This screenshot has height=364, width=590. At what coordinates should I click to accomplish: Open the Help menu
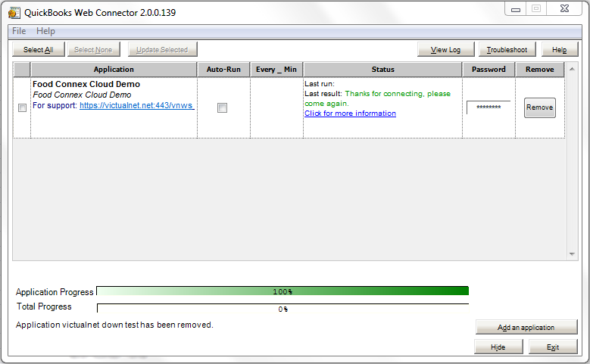click(45, 31)
